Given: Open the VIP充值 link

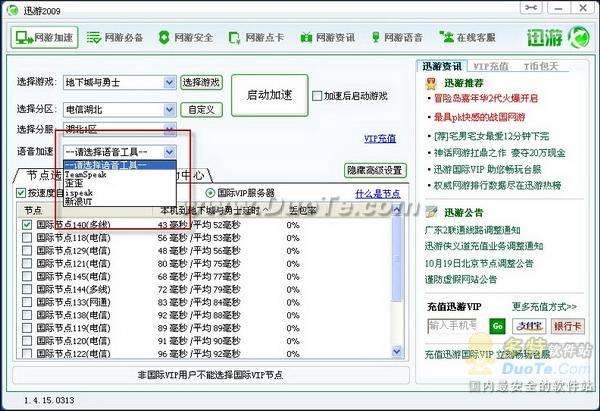Looking at the screenshot, I should pos(380,139).
